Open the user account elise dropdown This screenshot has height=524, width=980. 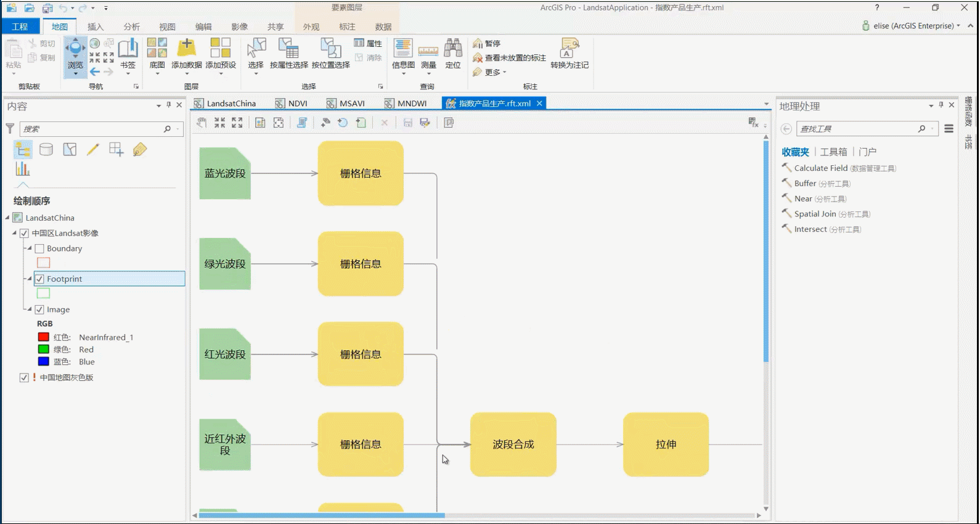pos(911,26)
